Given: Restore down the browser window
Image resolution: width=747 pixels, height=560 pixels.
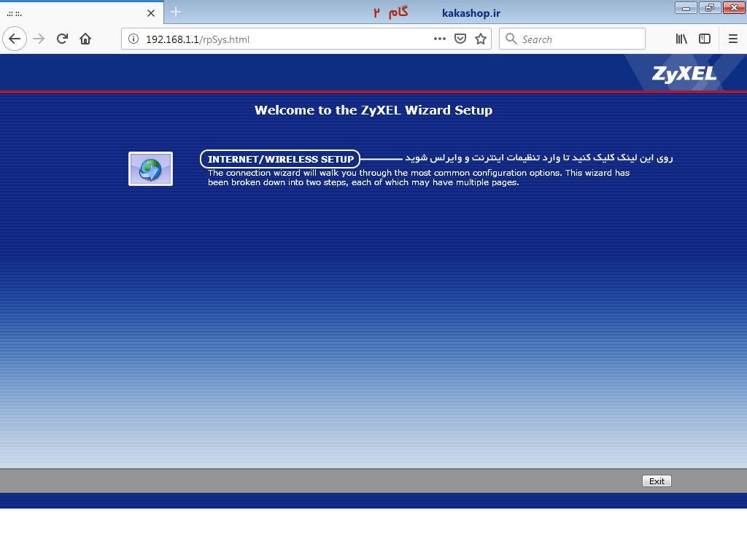Looking at the screenshot, I should [710, 8].
